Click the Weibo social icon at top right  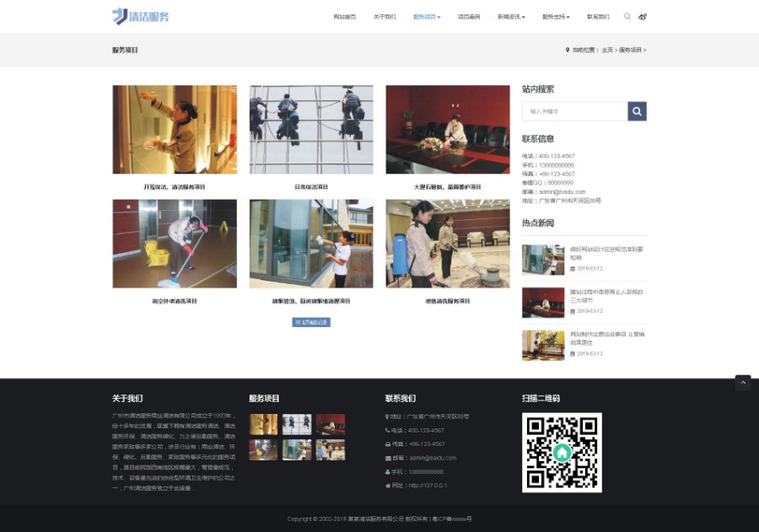[642, 16]
